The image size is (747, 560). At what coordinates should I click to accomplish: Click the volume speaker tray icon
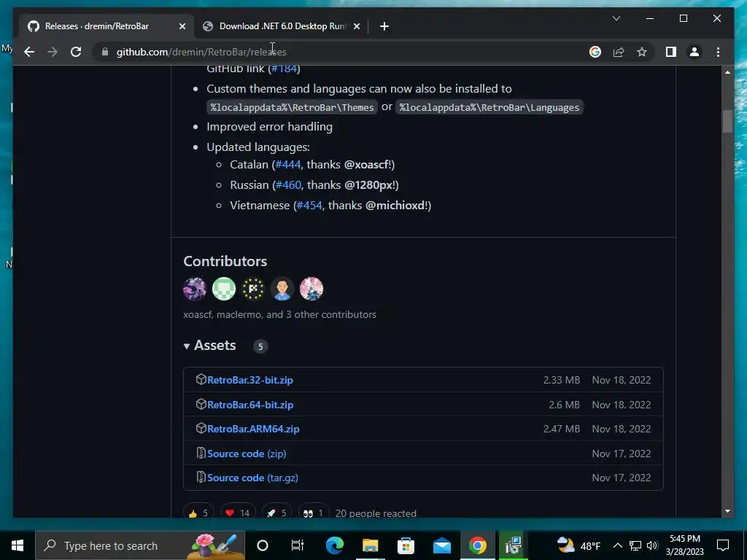point(652,545)
